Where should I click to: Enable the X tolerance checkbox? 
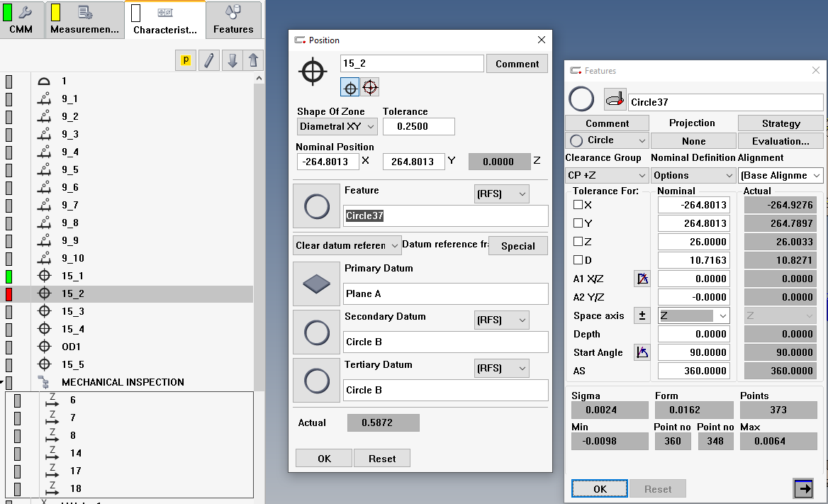coord(578,205)
